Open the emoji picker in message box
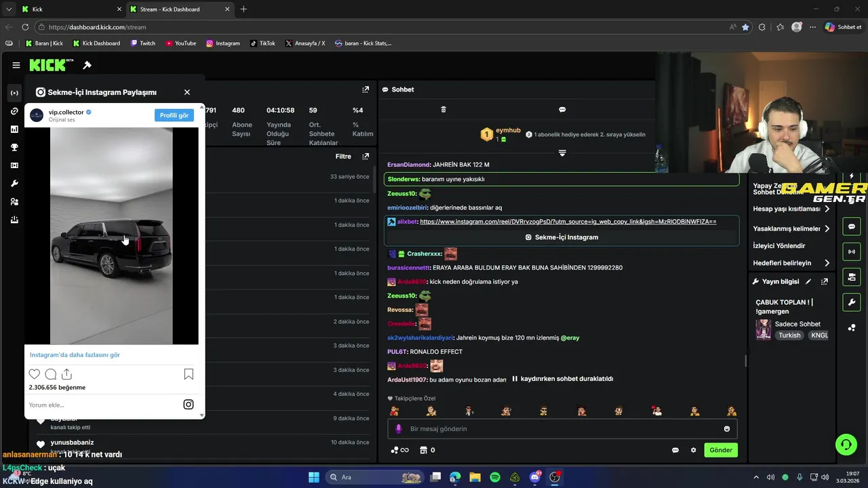This screenshot has width=868, height=488. pyautogui.click(x=727, y=429)
